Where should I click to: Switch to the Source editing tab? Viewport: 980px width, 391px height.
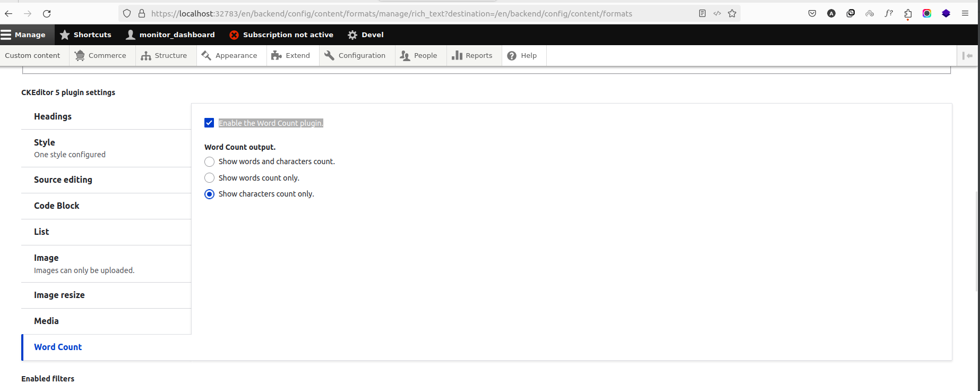pyautogui.click(x=106, y=180)
